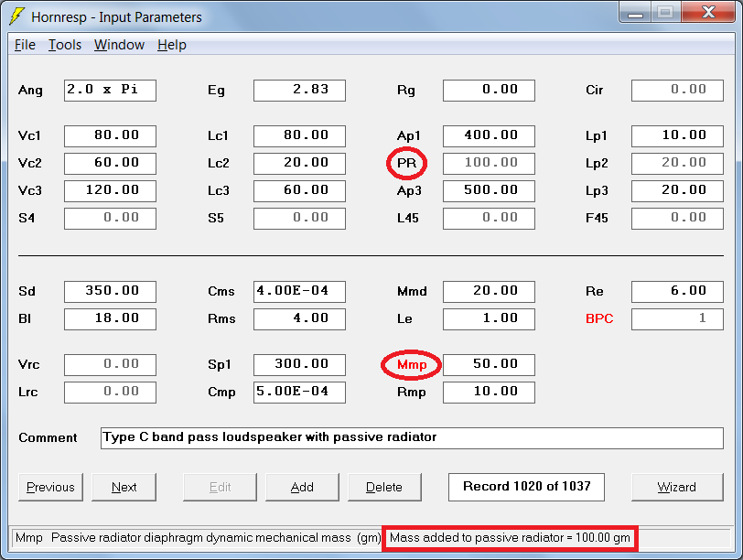Click the Edit button
743x560 pixels.
tap(220, 487)
